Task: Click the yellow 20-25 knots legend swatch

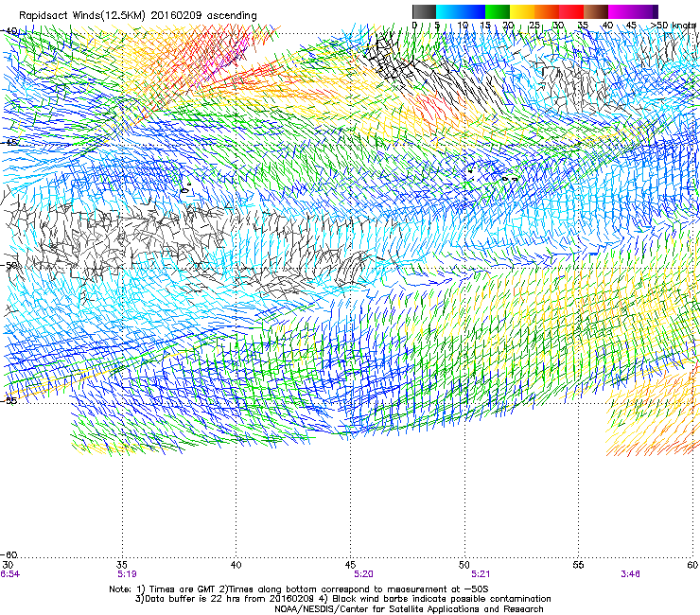Action: tap(522, 11)
